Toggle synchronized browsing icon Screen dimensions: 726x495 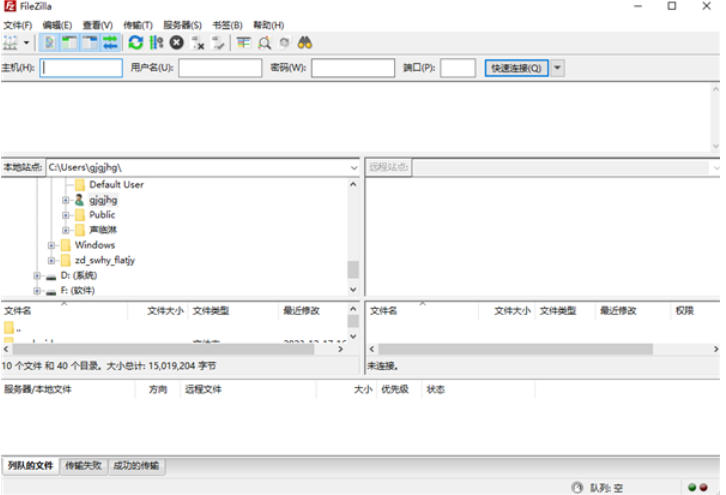(284, 43)
